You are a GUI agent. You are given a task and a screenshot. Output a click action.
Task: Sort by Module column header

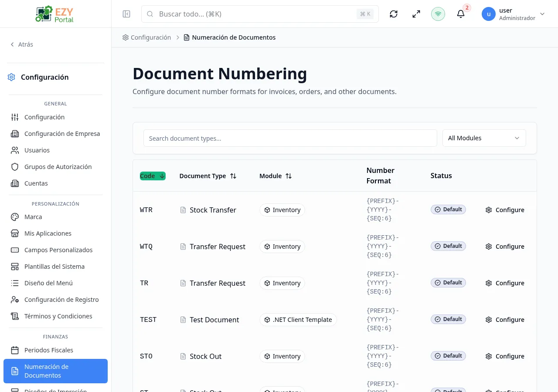coord(276,176)
